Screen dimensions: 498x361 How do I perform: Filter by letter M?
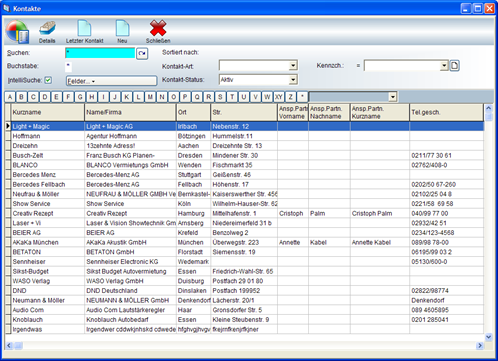click(150, 97)
